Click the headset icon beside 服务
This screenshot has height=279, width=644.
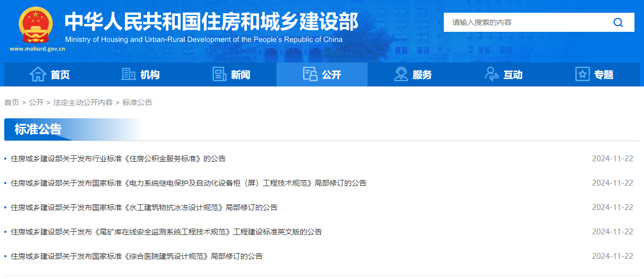point(401,75)
